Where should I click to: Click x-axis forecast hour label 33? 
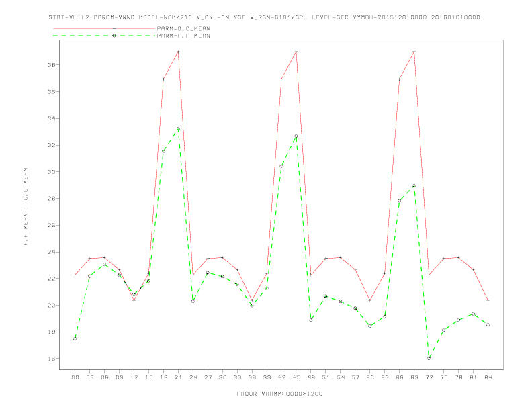coord(237,377)
